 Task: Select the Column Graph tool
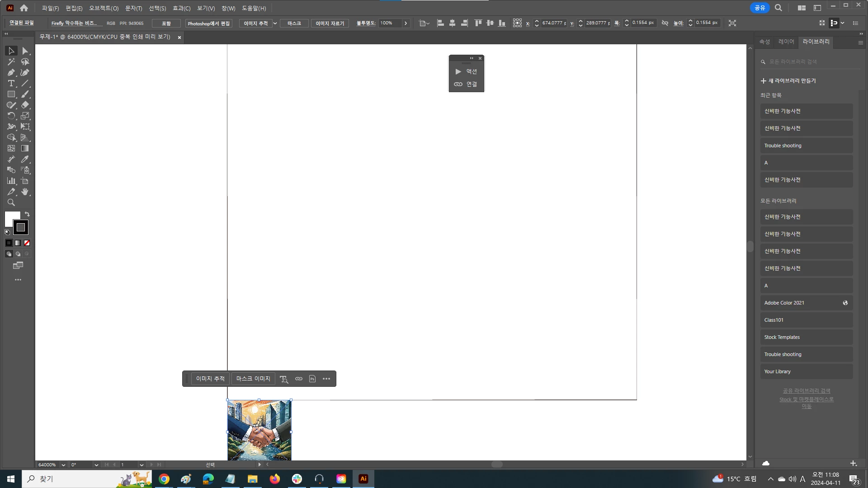click(x=11, y=181)
